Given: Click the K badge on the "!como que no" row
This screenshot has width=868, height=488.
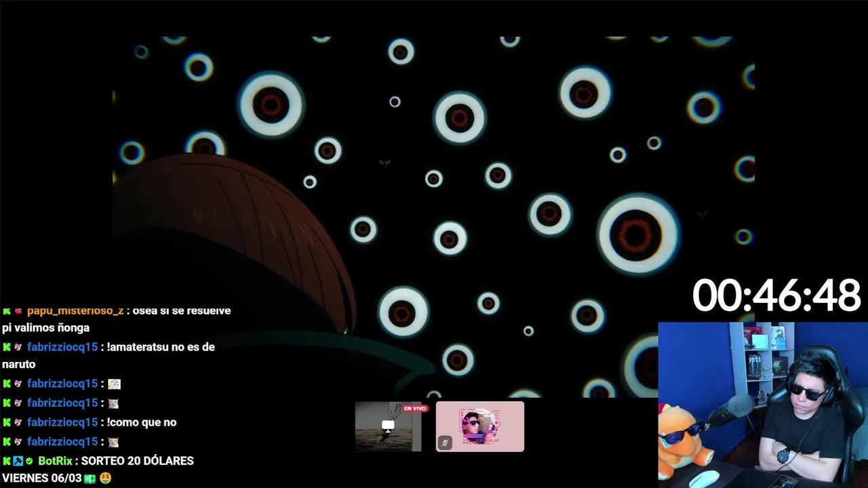Looking at the screenshot, I should click(x=7, y=422).
